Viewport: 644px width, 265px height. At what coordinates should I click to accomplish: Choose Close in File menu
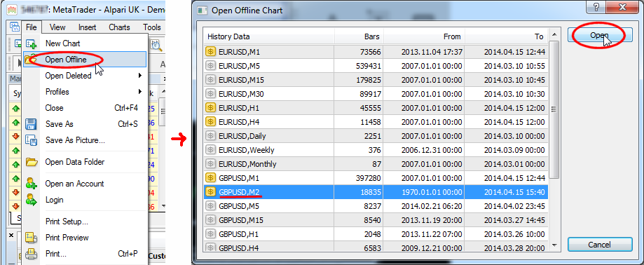coord(85,108)
